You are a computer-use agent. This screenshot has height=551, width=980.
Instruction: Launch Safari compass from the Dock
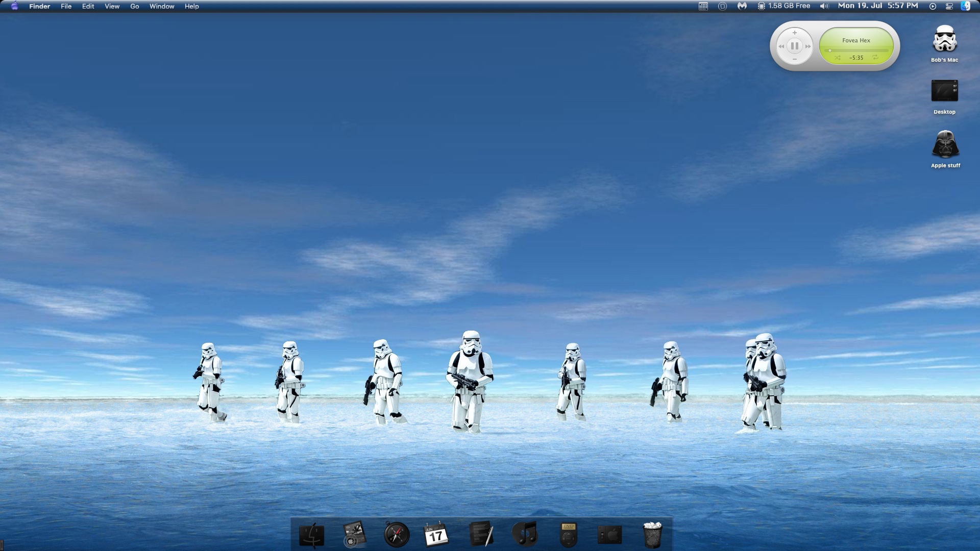[x=397, y=535]
